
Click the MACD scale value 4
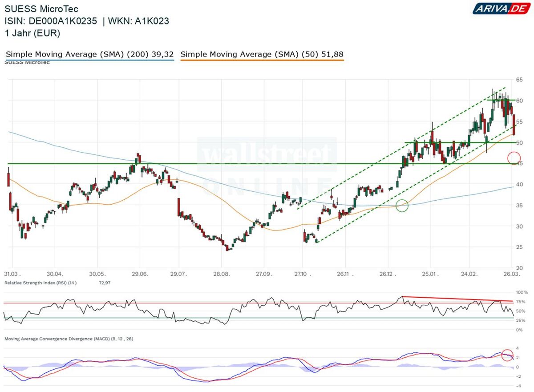(x=517, y=348)
